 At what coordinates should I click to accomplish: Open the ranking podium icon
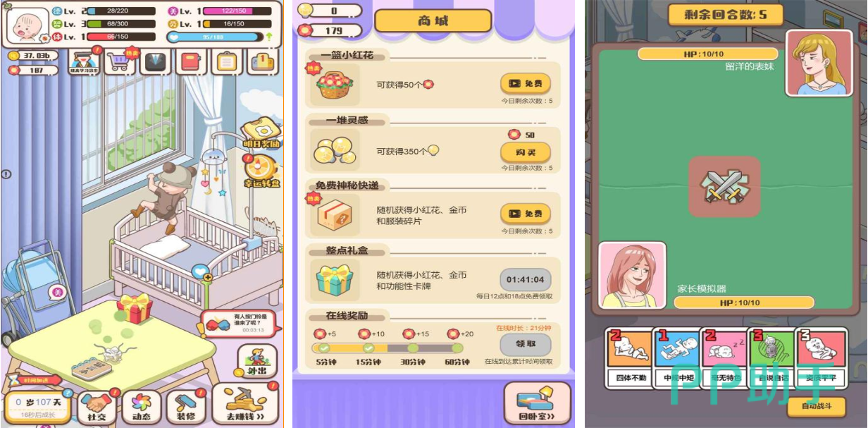[263, 61]
